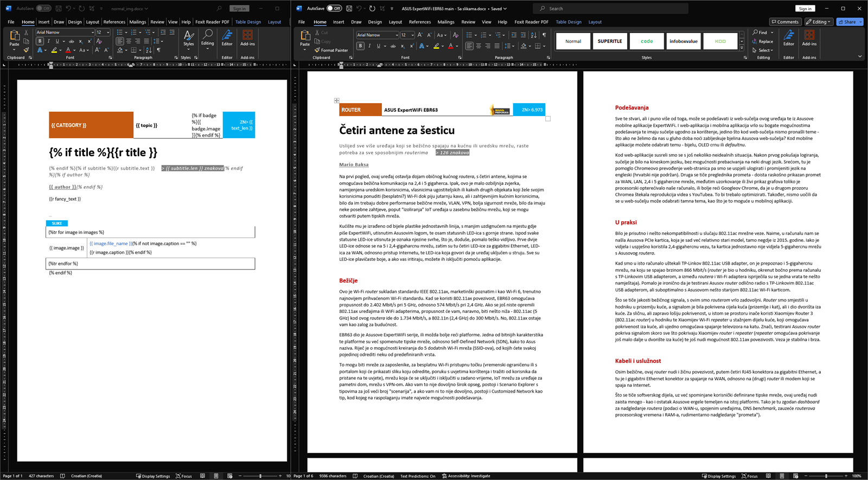This screenshot has height=480, width=868.
Task: Open Paste in the ASUS ExpertWiFi window
Action: [x=305, y=39]
